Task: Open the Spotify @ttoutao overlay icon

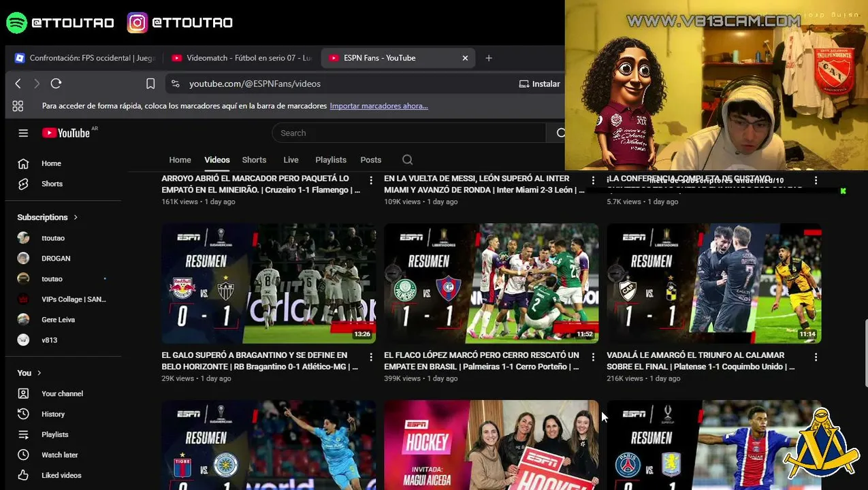Action: [x=16, y=22]
